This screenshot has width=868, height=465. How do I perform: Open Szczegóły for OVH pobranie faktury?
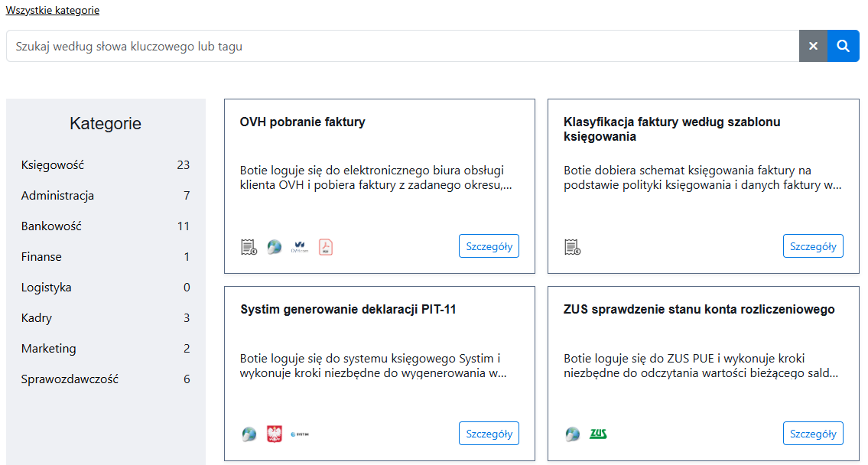(x=489, y=246)
